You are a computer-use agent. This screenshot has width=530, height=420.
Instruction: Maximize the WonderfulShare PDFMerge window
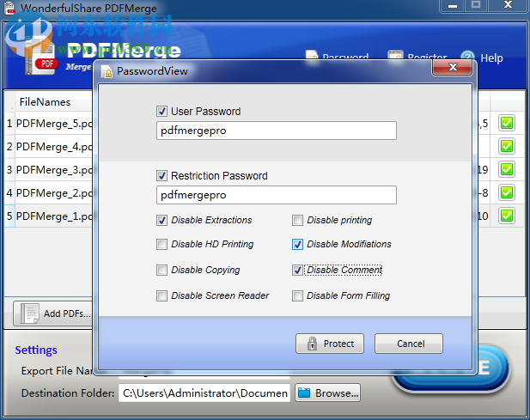pyautogui.click(x=476, y=6)
